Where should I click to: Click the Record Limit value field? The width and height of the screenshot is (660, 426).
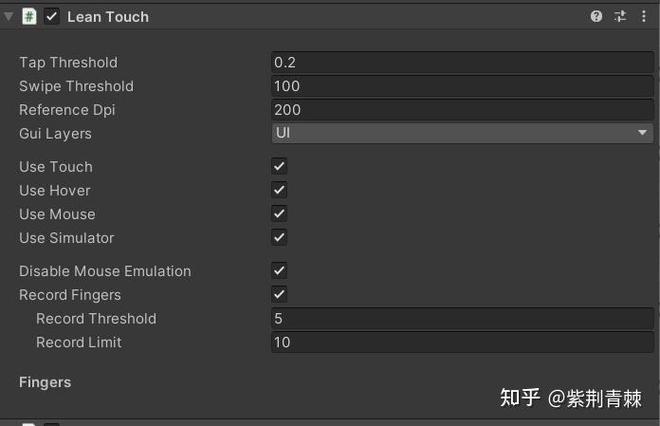pos(462,342)
